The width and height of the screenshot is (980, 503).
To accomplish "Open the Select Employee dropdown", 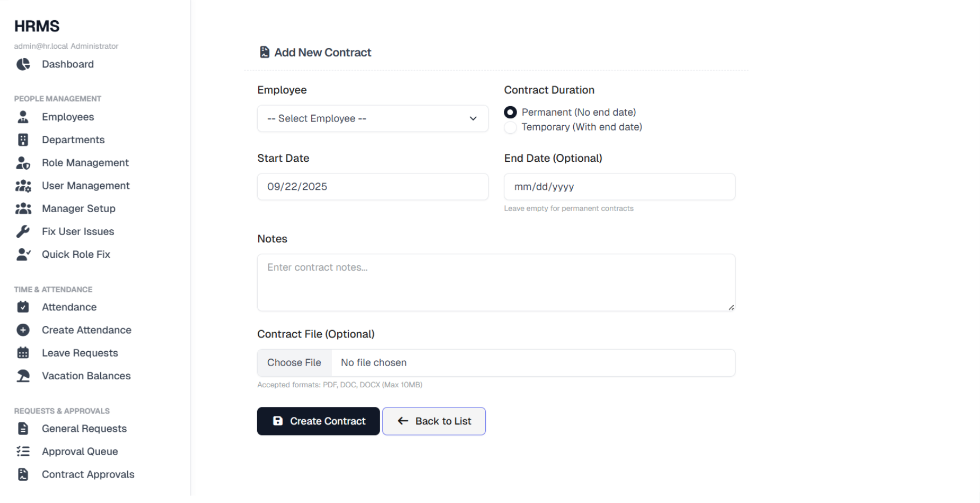I will [372, 118].
